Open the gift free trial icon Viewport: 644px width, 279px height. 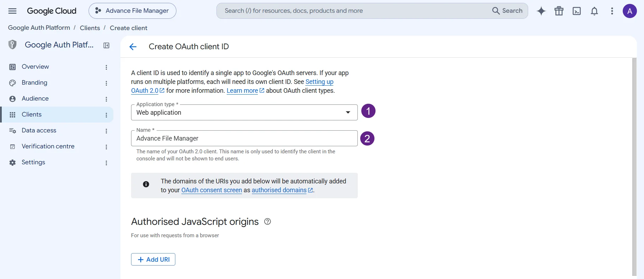tap(559, 11)
